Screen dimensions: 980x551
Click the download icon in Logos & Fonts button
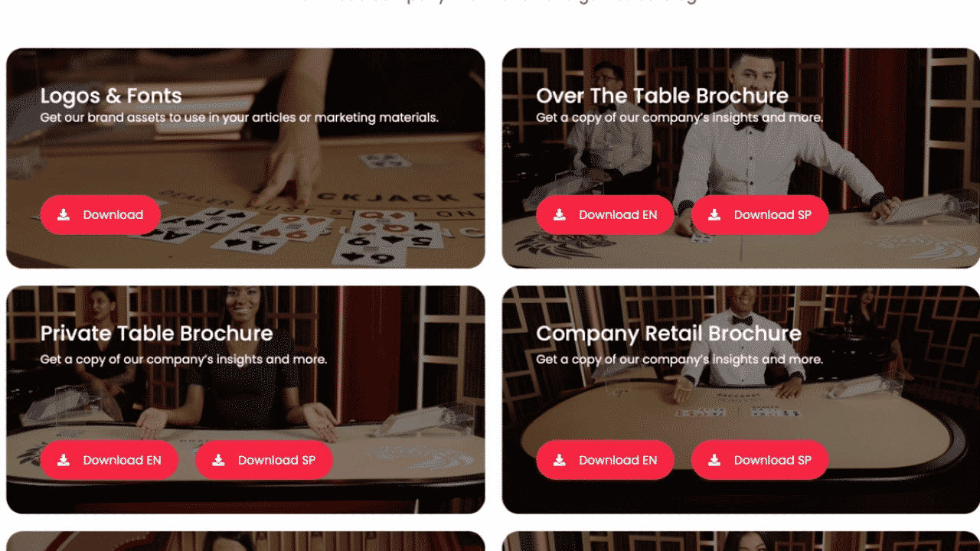click(64, 215)
